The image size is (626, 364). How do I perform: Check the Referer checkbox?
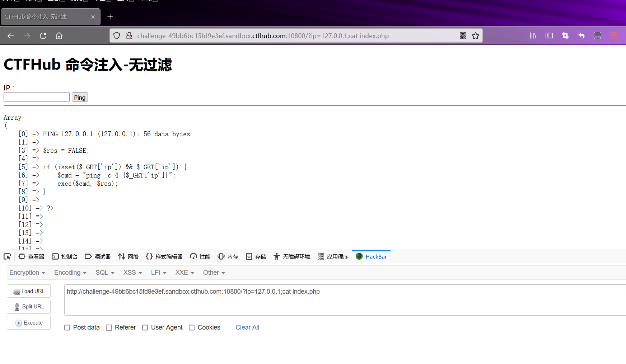click(x=109, y=327)
